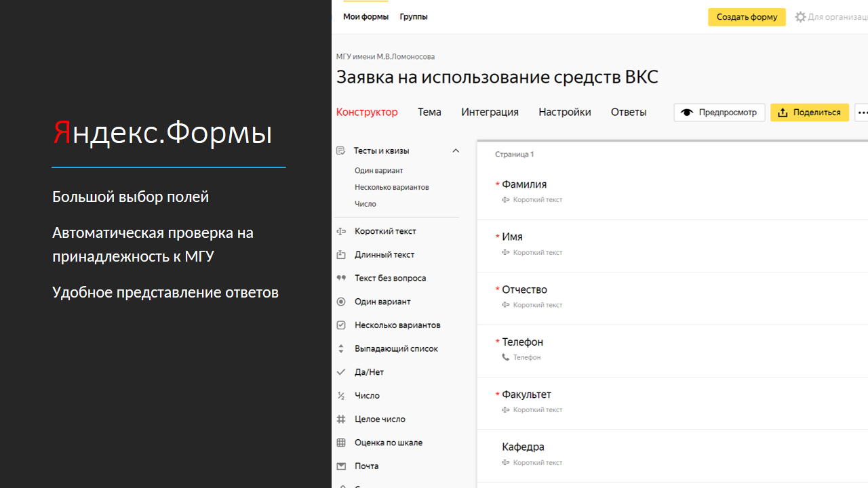Click the short text type icon under Имя
This screenshot has width=868, height=488.
(505, 252)
